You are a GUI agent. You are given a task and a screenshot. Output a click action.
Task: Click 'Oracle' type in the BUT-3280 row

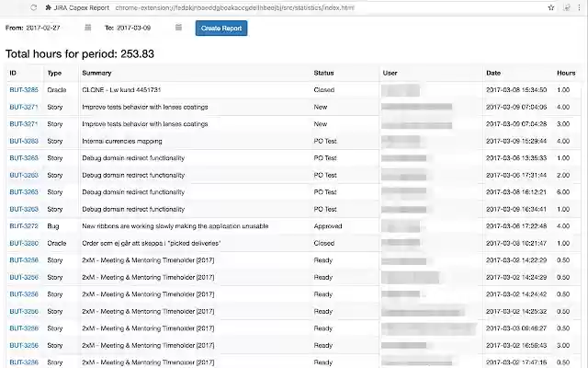tap(57, 243)
